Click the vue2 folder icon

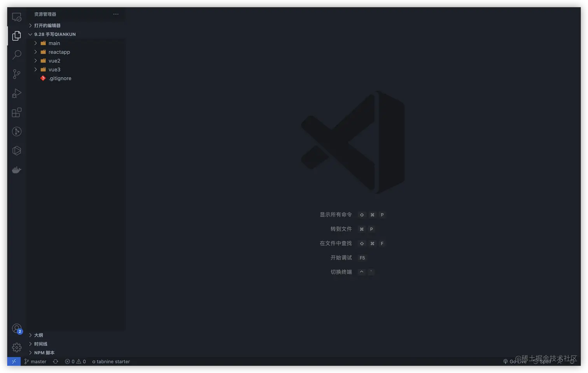point(43,61)
